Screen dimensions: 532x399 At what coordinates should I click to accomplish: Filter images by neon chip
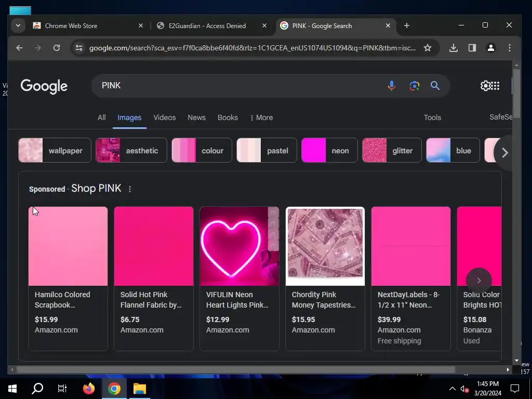click(329, 150)
